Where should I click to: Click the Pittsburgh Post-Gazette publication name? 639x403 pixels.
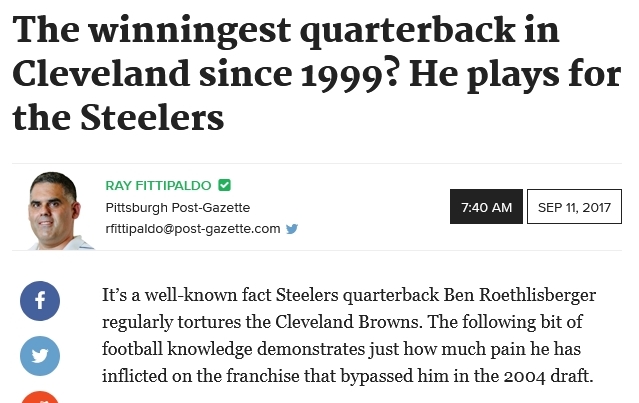(178, 207)
